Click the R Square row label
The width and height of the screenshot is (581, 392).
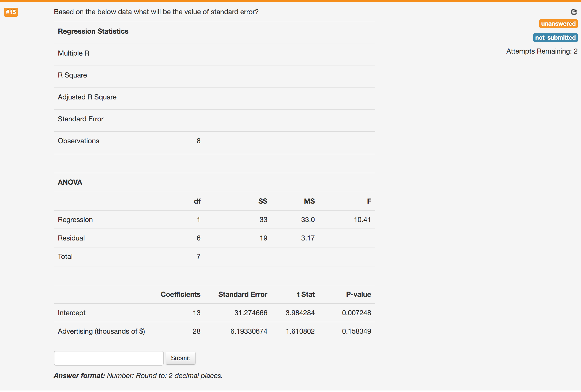point(72,75)
